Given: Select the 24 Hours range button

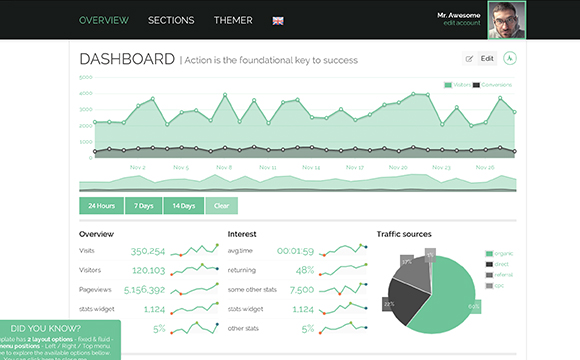Looking at the screenshot, I should pos(101,206).
